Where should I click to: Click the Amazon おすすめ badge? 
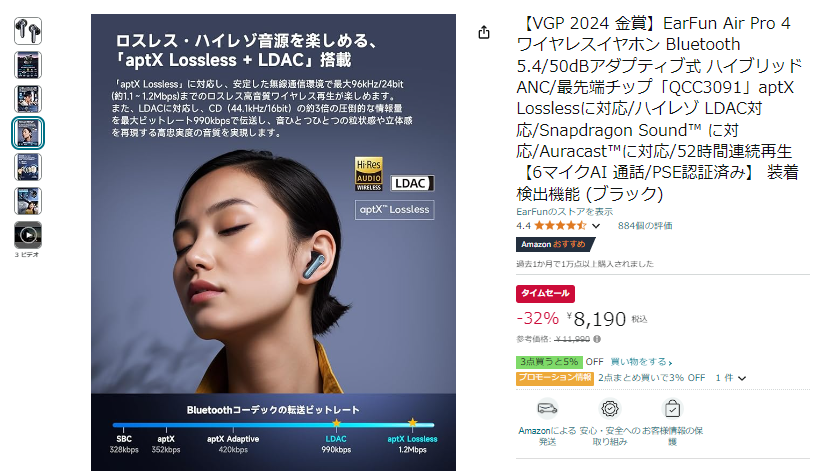(554, 245)
